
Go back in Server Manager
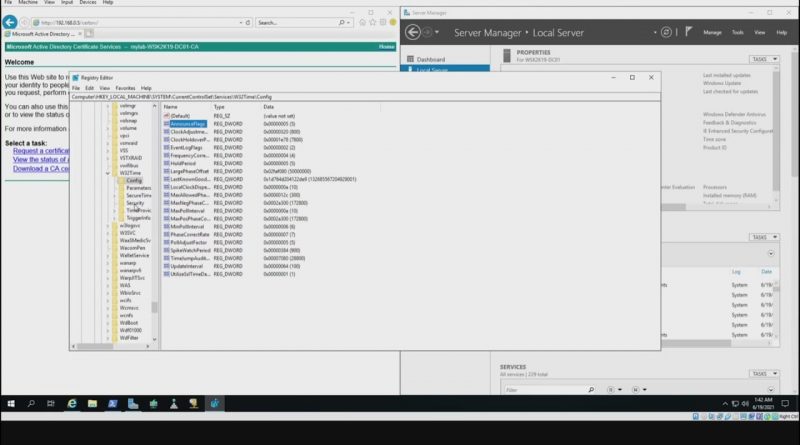413,32
